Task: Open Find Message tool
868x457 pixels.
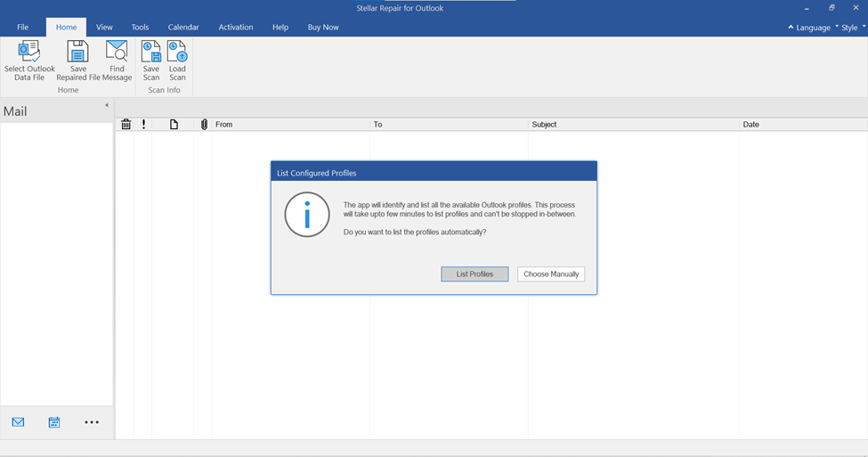Action: 117,52
